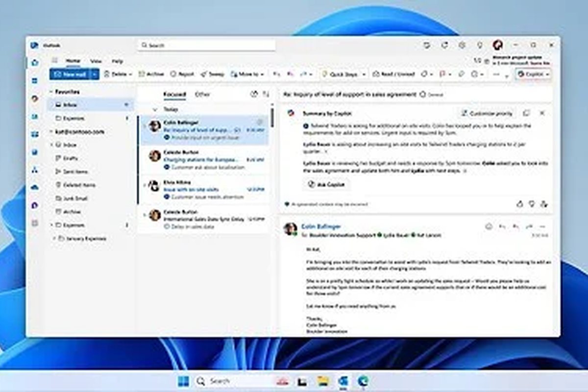Click the Ask Copilot button
The height and width of the screenshot is (392, 588).
pos(326,184)
